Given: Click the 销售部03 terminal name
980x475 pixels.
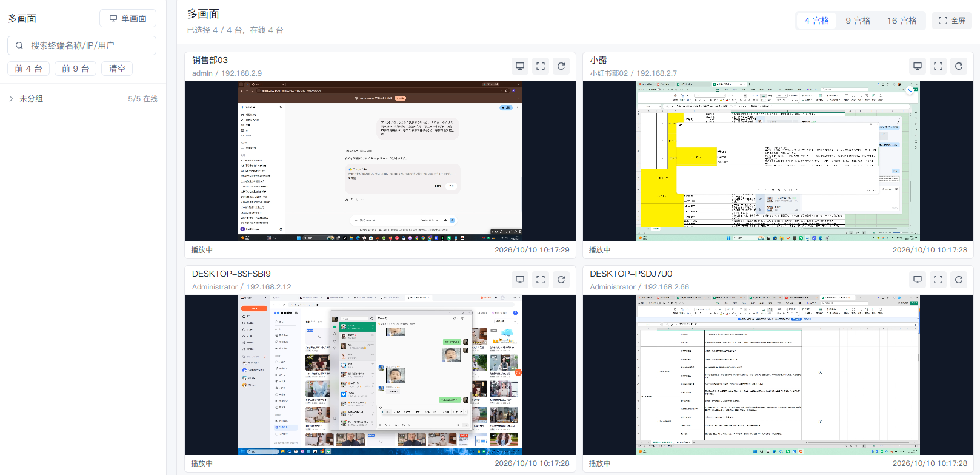Looking at the screenshot, I should point(210,60).
